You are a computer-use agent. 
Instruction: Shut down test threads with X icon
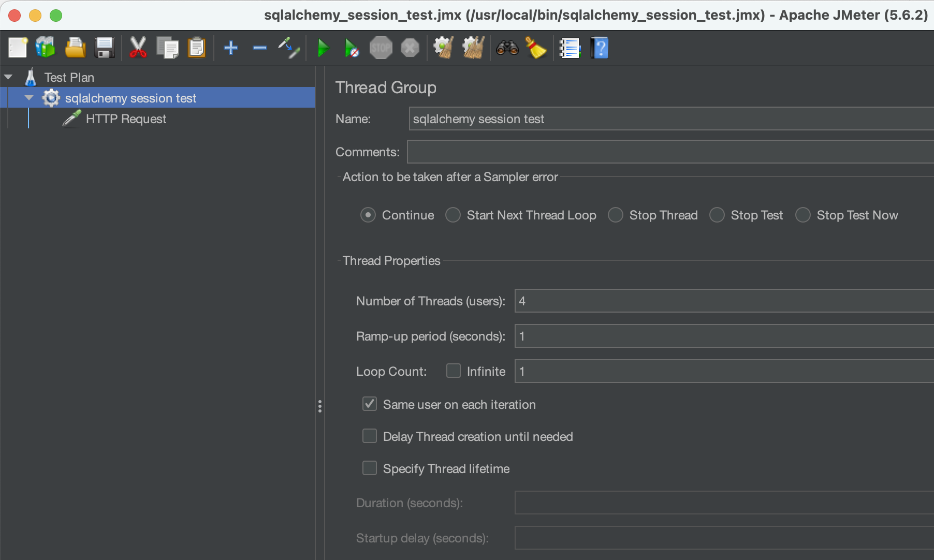click(x=410, y=48)
